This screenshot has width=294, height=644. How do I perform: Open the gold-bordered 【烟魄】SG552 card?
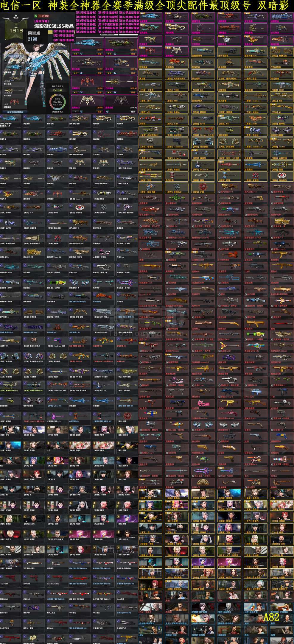click(x=282, y=86)
